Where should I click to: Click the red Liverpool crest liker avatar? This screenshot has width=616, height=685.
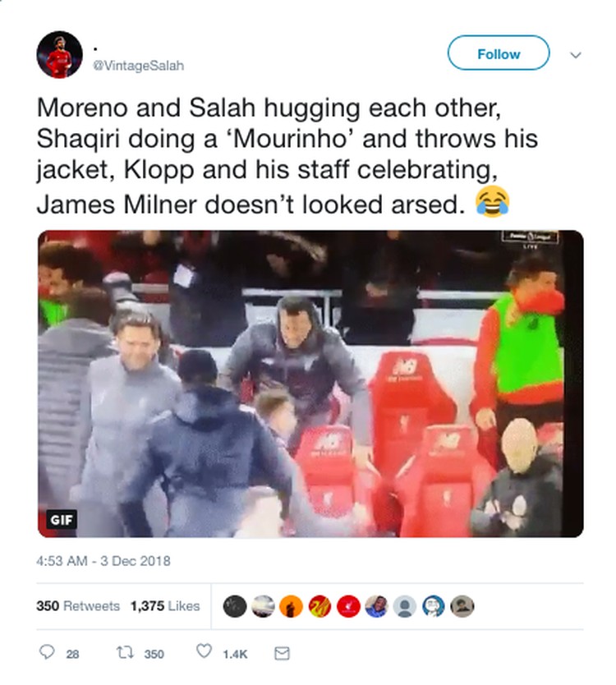click(348, 606)
